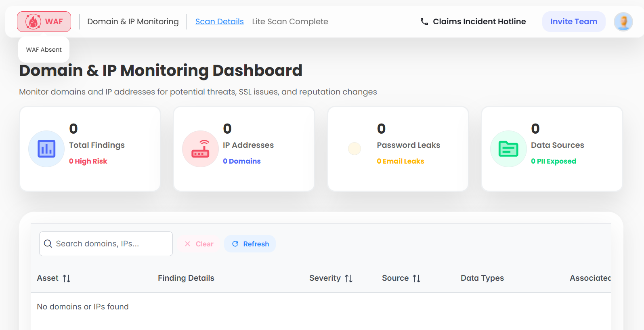This screenshot has width=644, height=330.
Task: Click the IP Addresses router icon
Action: [x=200, y=149]
